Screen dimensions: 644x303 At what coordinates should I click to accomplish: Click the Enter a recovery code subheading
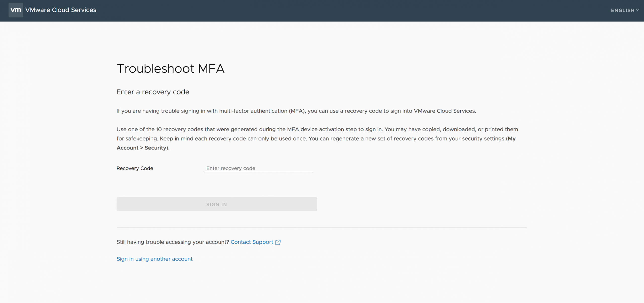pyautogui.click(x=153, y=92)
